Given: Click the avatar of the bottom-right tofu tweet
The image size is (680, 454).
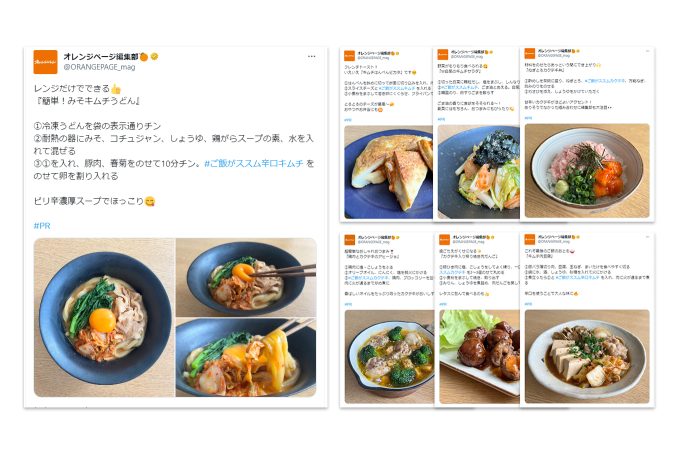Looking at the screenshot, I should pyautogui.click(x=530, y=239).
